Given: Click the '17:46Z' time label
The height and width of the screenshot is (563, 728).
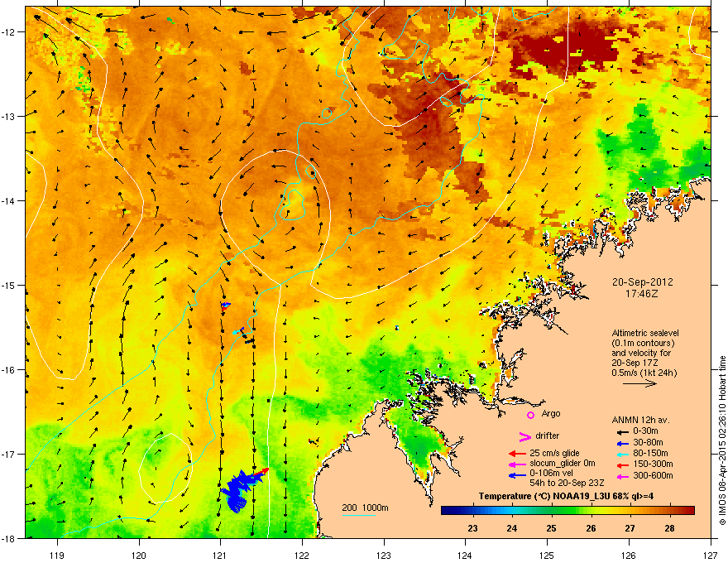Looking at the screenshot, I should [x=642, y=294].
